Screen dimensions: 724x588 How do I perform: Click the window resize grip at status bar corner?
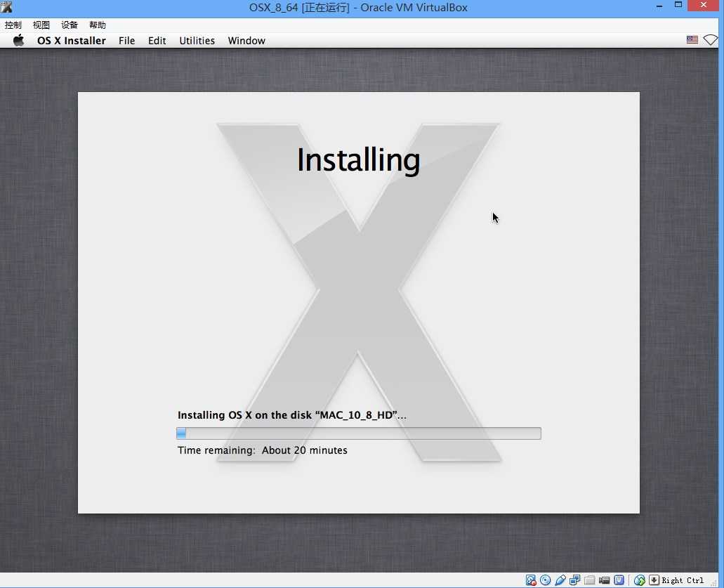[714, 583]
